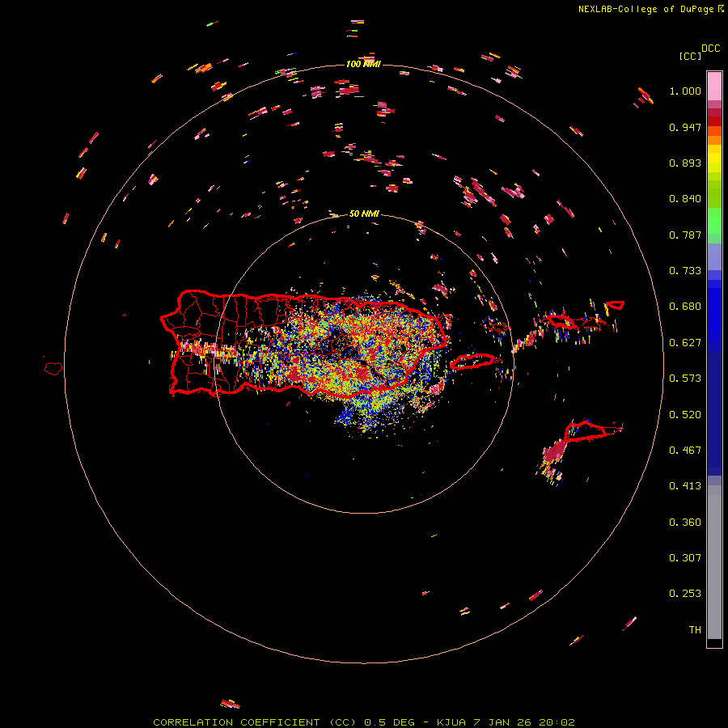The height and width of the screenshot is (728, 728).
Task: Click the NEXLAB-College of DuPage watermark text
Action: [650, 9]
